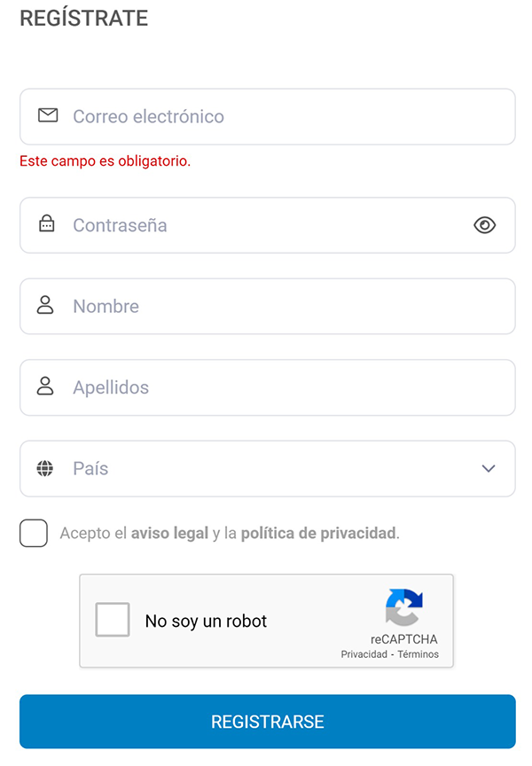Click the globe icon beside País
This screenshot has width=532, height=766.
[45, 468]
